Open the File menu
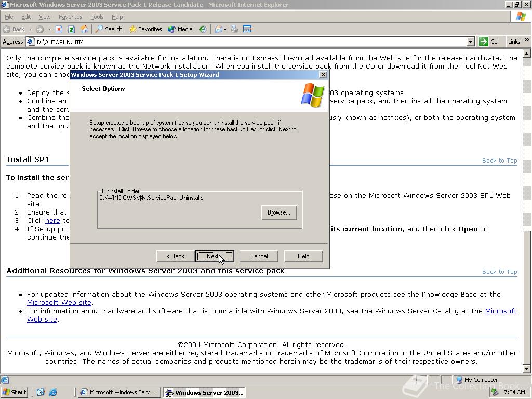 coord(9,17)
